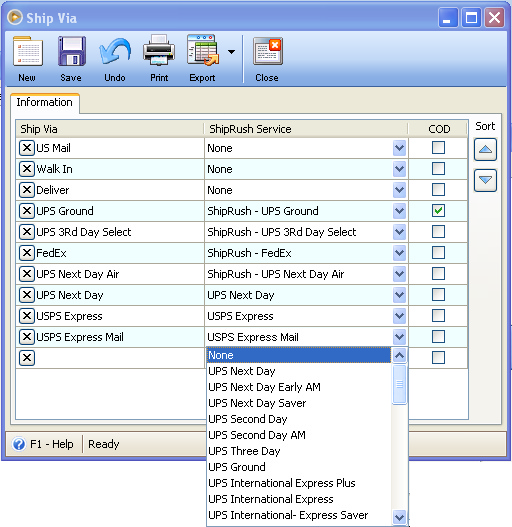Image resolution: width=512 pixels, height=527 pixels.
Task: Delete the USPS Express row
Action: click(x=27, y=316)
